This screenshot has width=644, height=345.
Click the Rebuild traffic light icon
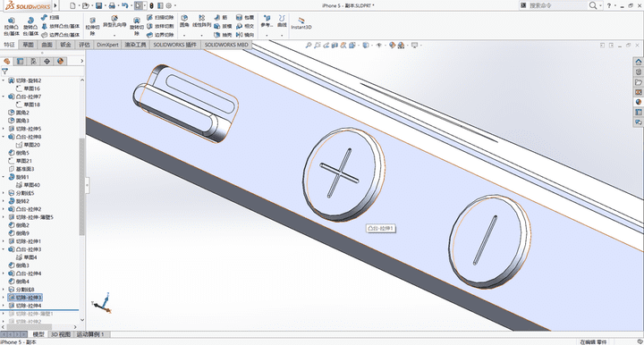click(x=151, y=5)
